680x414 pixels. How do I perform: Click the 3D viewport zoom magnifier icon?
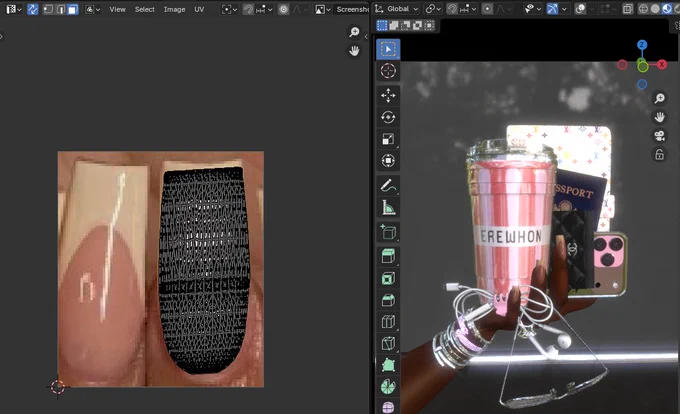[x=660, y=98]
